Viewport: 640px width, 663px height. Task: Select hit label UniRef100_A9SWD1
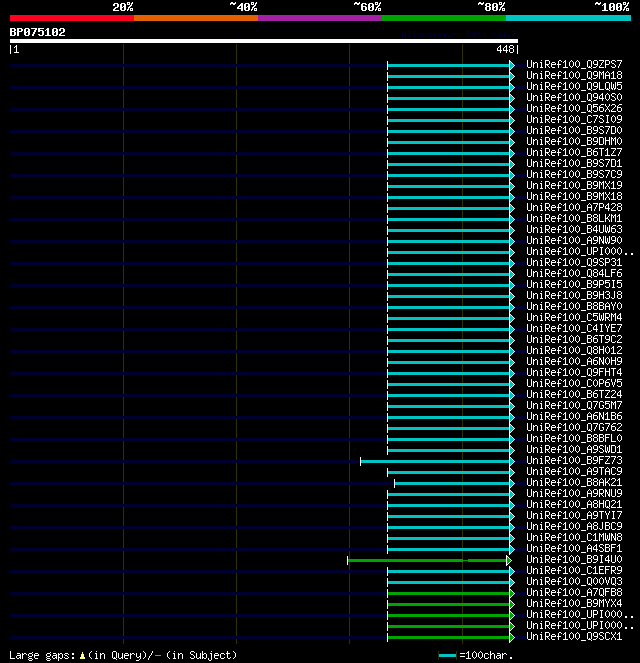[574, 449]
